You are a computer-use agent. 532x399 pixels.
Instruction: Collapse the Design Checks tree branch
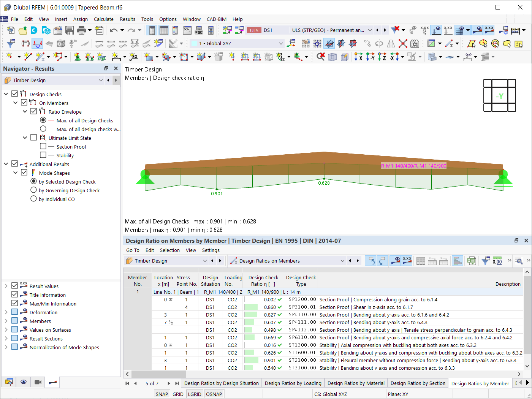(6, 94)
